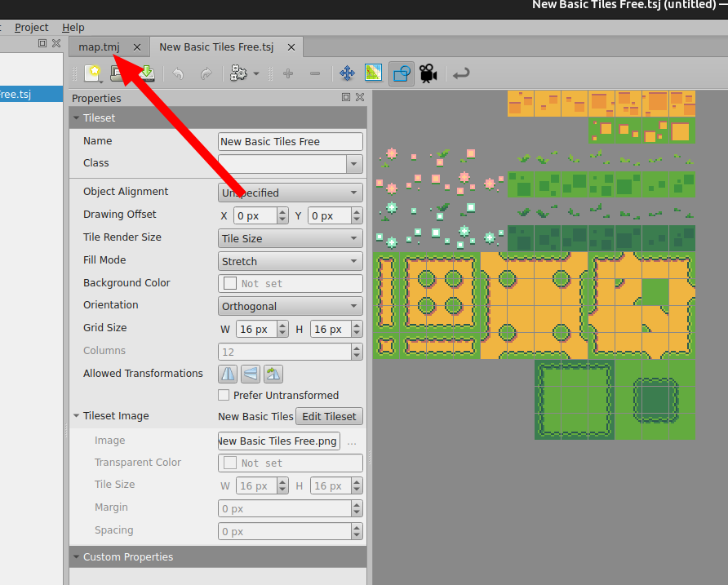728x585 pixels.
Task: Open the Tile Collision Editor shapes icon
Action: [x=401, y=73]
